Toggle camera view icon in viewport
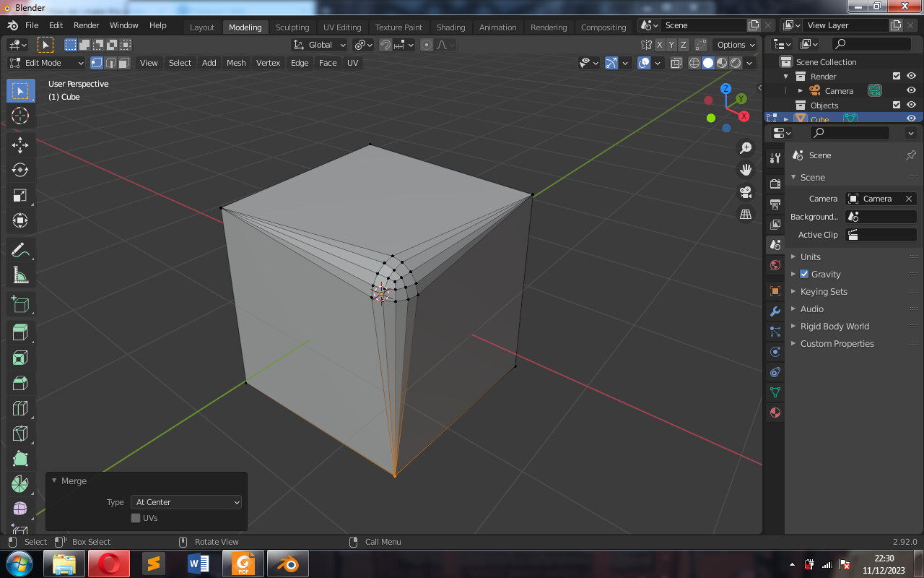The image size is (924, 578). [746, 192]
